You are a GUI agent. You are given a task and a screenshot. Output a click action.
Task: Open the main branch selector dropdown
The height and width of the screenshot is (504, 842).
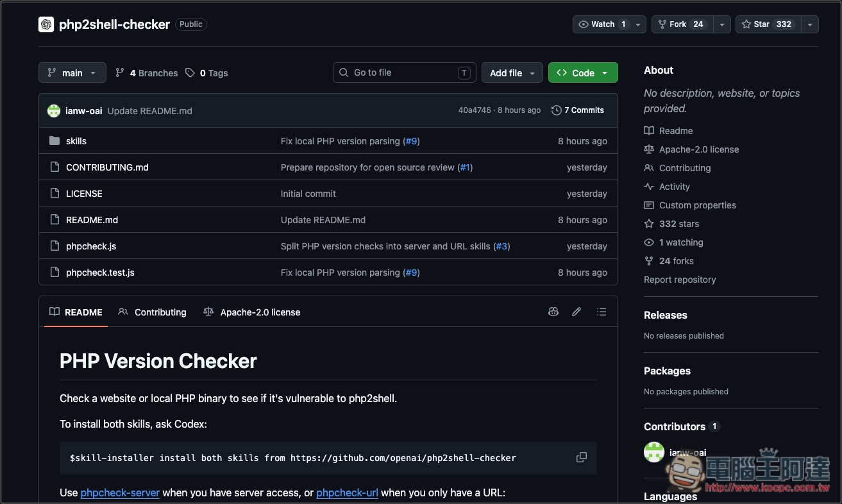pos(72,72)
